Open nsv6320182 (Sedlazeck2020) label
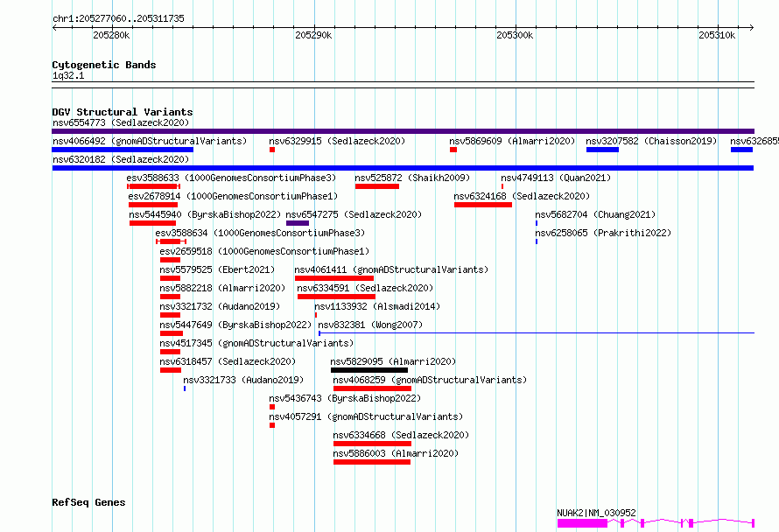This screenshot has height=532, width=779. [121, 159]
